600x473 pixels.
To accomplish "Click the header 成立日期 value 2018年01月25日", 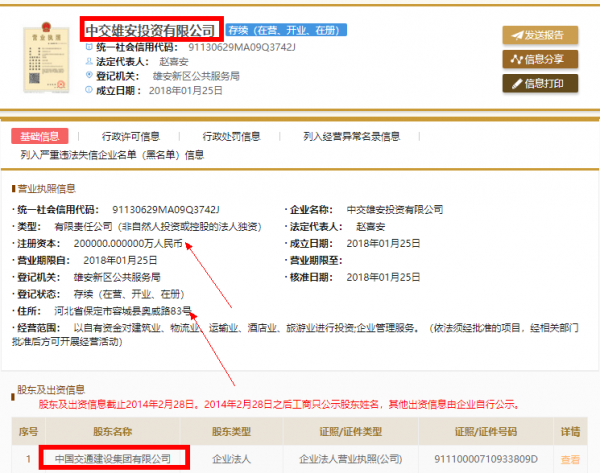I will [186, 91].
